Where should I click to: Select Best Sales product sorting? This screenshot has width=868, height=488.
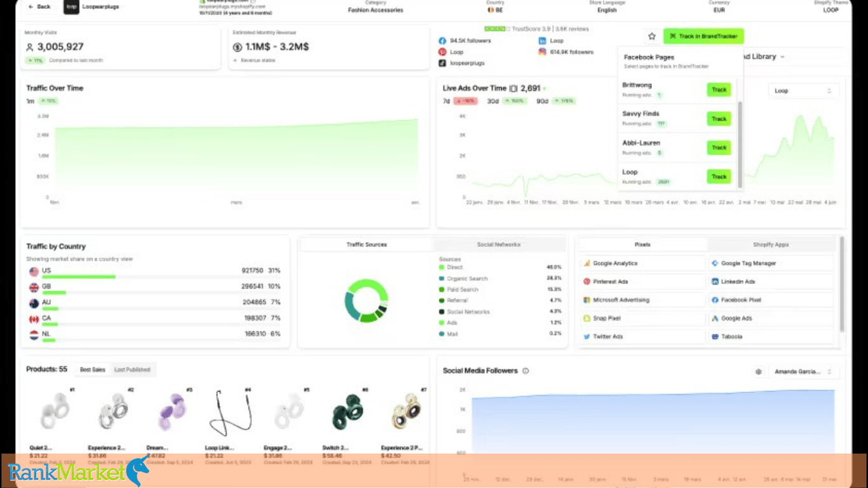(93, 369)
